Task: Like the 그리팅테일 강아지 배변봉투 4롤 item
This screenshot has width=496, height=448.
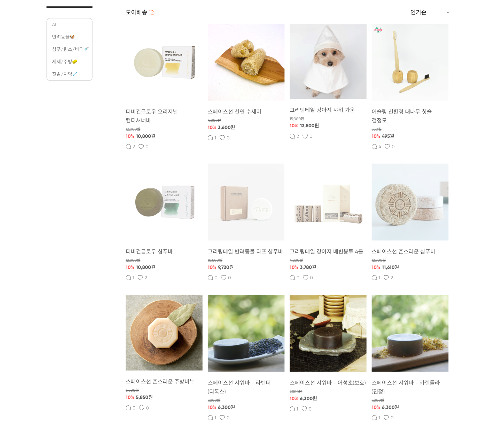Action: (306, 277)
